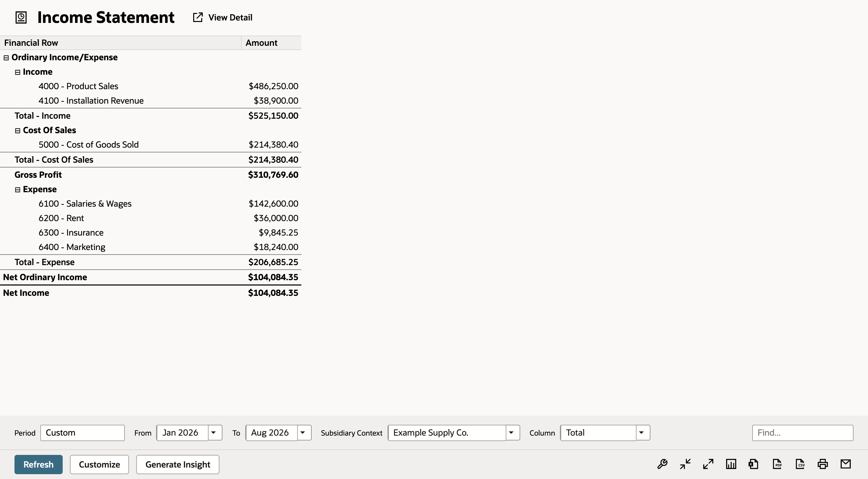Export the report as CSV
The height and width of the screenshot is (479, 868).
click(800, 464)
